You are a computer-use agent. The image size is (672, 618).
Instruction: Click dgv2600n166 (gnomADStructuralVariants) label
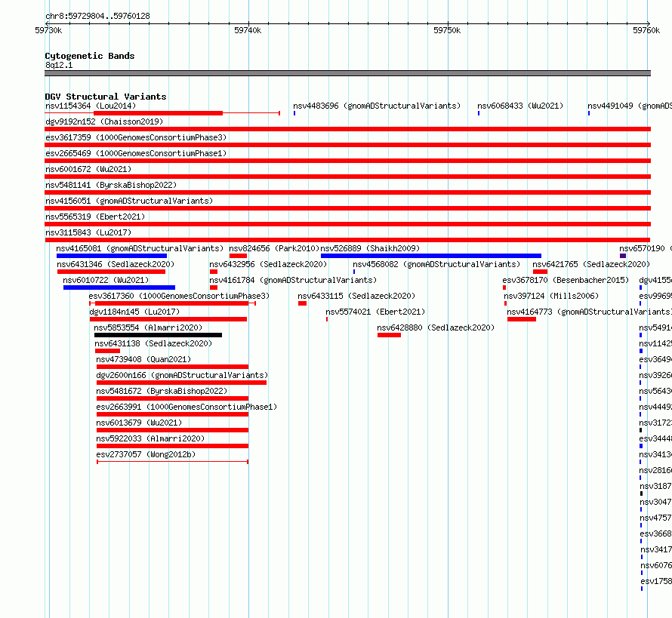[x=182, y=375]
